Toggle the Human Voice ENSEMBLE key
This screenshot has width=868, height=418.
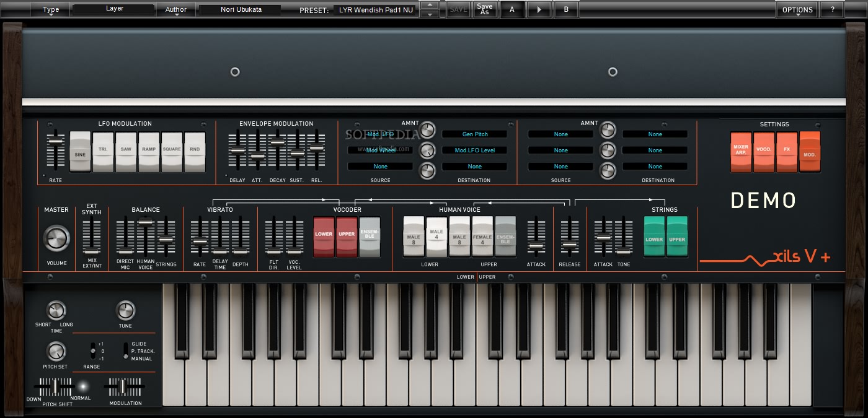click(505, 237)
